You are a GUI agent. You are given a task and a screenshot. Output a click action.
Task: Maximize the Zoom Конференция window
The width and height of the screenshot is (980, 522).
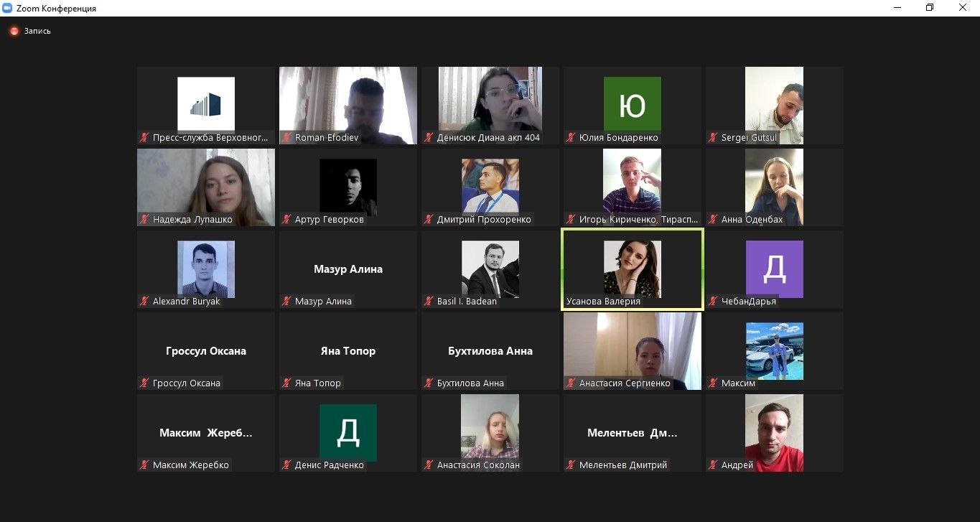click(930, 8)
